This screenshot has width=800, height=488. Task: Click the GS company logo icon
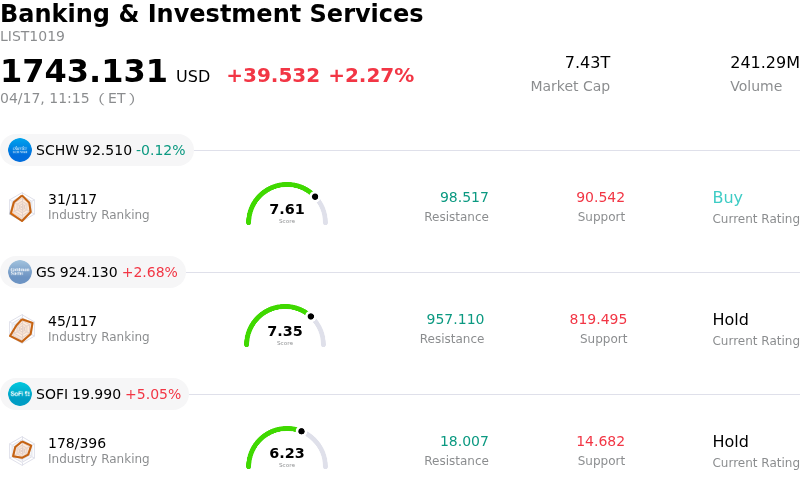click(20, 272)
